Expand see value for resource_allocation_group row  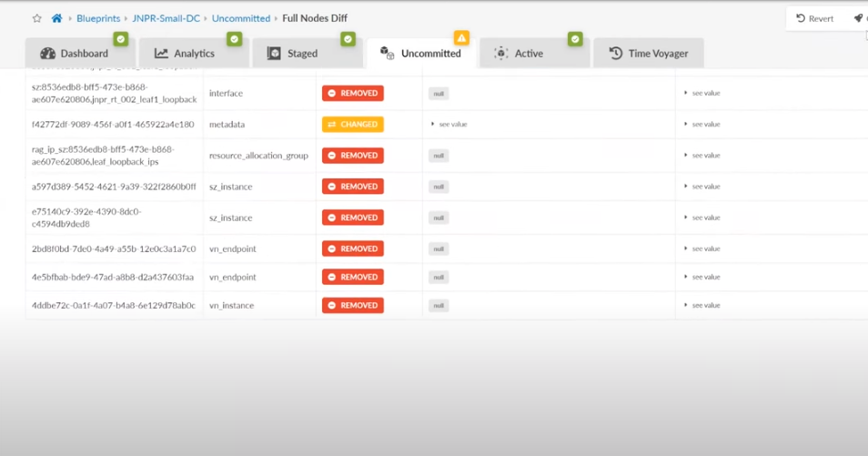702,155
